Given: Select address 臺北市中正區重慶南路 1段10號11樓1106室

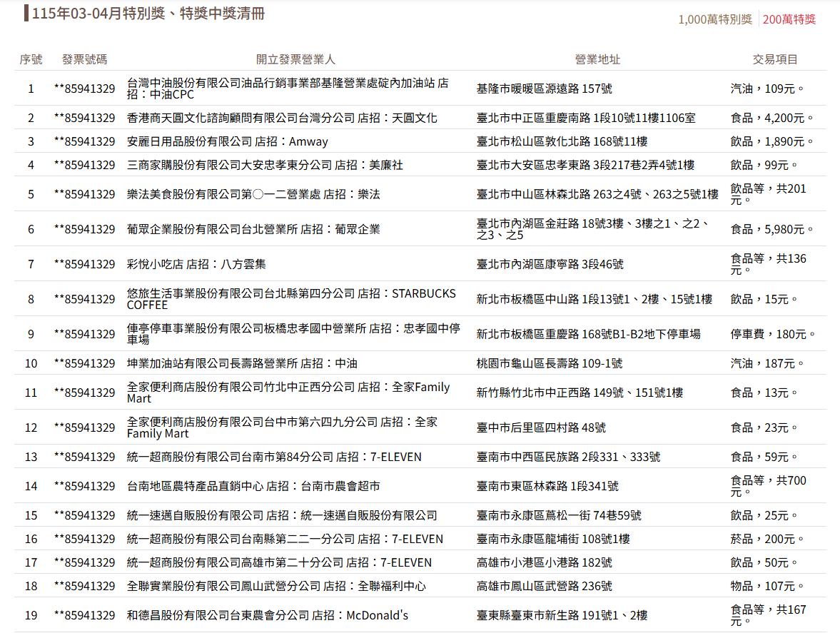Looking at the screenshot, I should [586, 118].
